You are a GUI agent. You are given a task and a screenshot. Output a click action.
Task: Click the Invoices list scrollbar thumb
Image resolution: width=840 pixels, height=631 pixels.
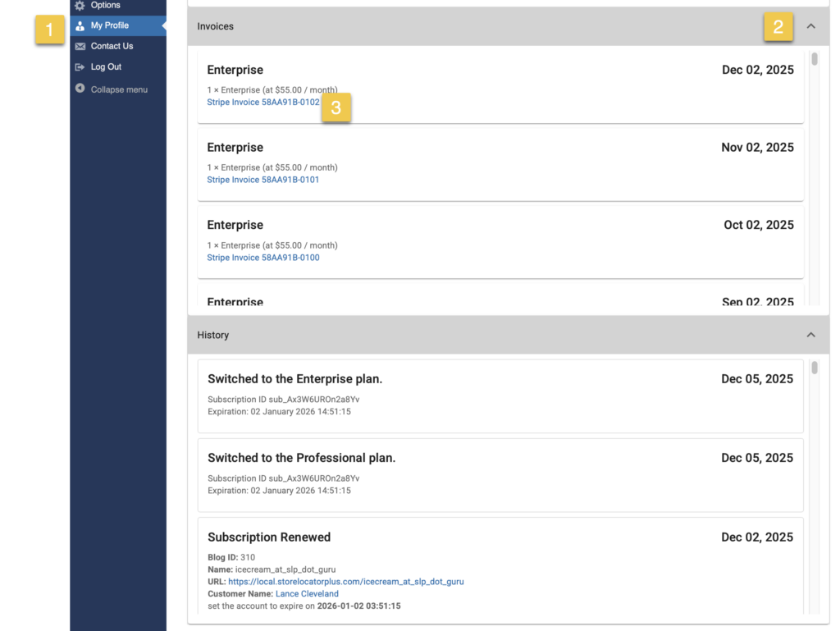(x=815, y=59)
